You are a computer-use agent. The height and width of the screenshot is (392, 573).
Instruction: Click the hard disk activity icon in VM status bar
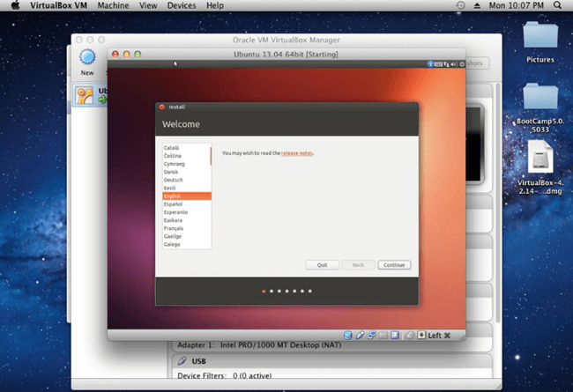(x=348, y=335)
